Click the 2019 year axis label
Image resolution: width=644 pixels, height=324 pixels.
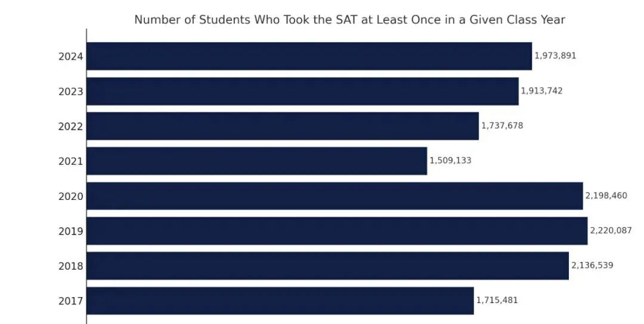point(70,232)
